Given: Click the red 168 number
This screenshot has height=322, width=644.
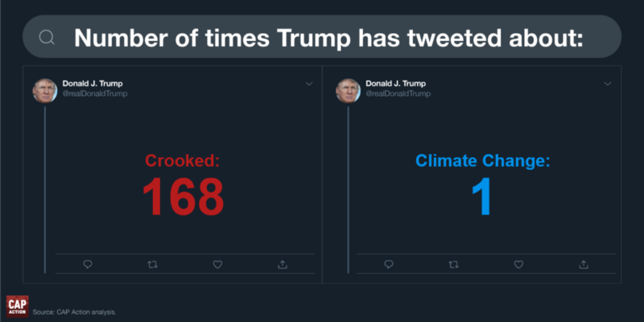Looking at the screenshot, I should point(184,197).
